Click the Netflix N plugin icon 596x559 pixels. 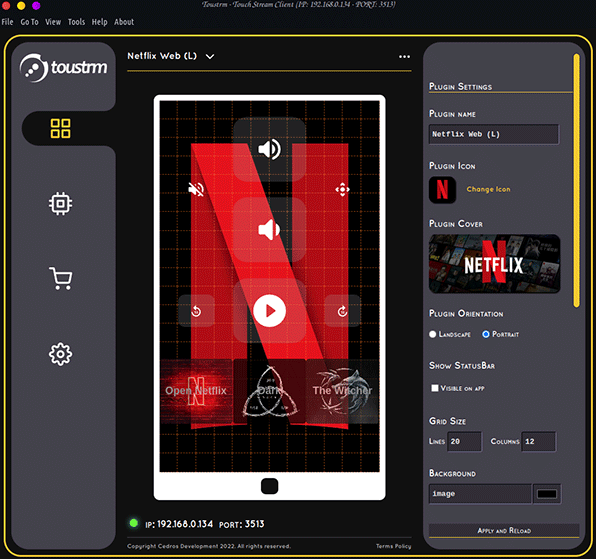[442, 190]
